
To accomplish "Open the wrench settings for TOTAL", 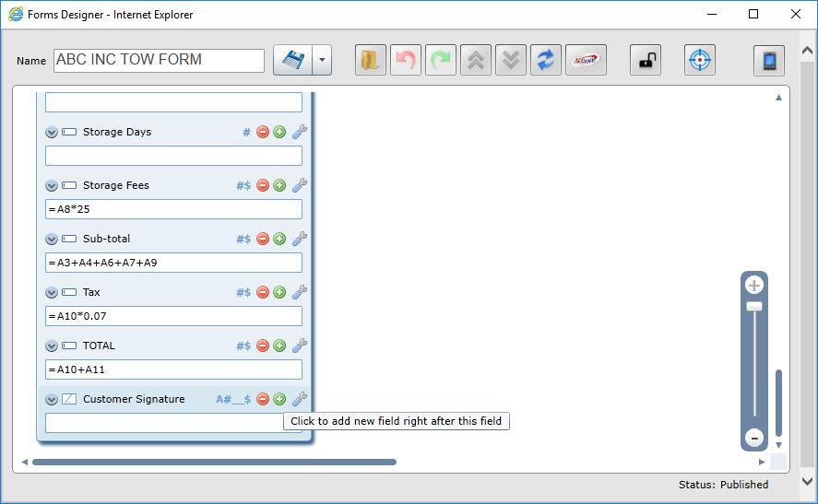I will tap(299, 346).
